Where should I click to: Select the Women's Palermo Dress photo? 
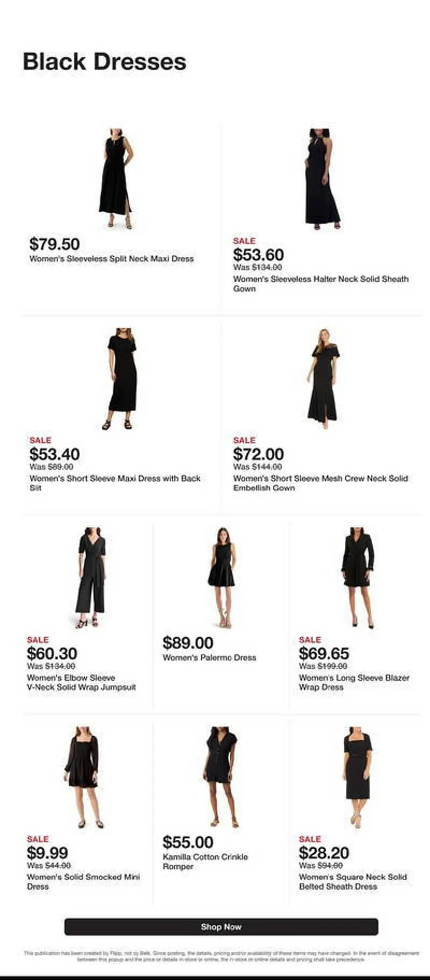(x=222, y=578)
